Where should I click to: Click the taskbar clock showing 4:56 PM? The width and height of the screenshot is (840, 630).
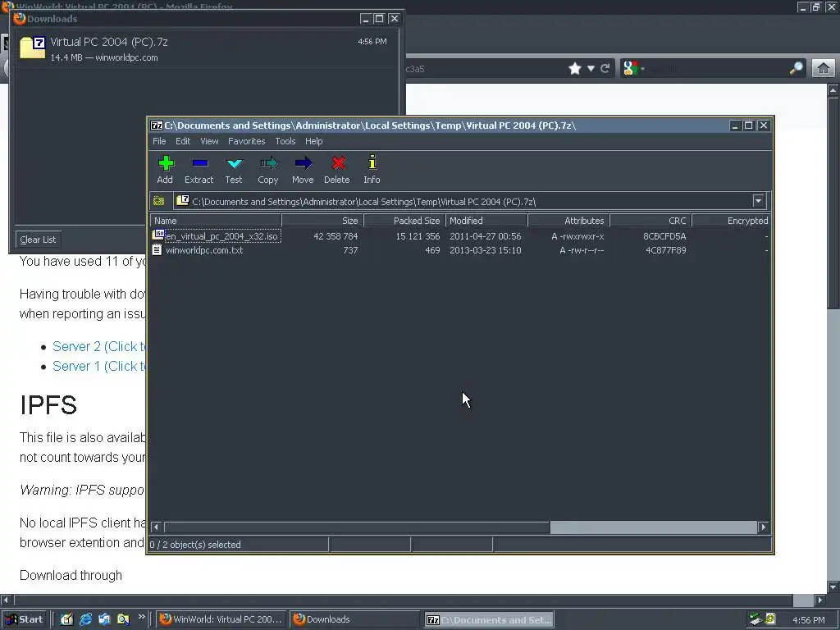808,620
